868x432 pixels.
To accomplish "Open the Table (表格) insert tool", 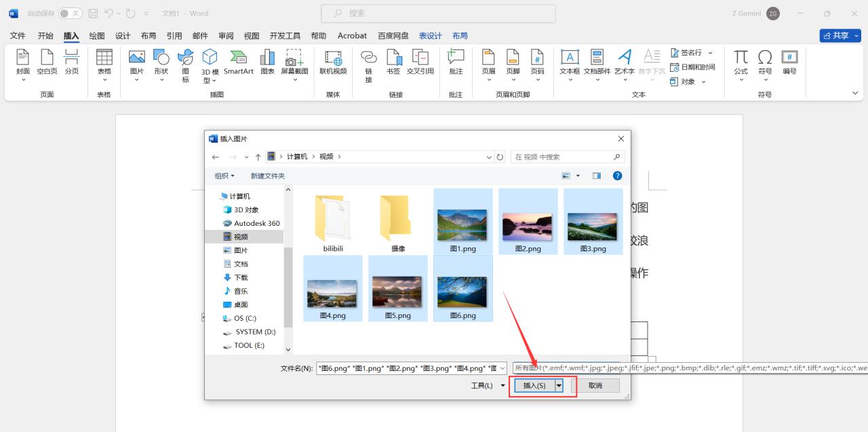I will pos(104,62).
